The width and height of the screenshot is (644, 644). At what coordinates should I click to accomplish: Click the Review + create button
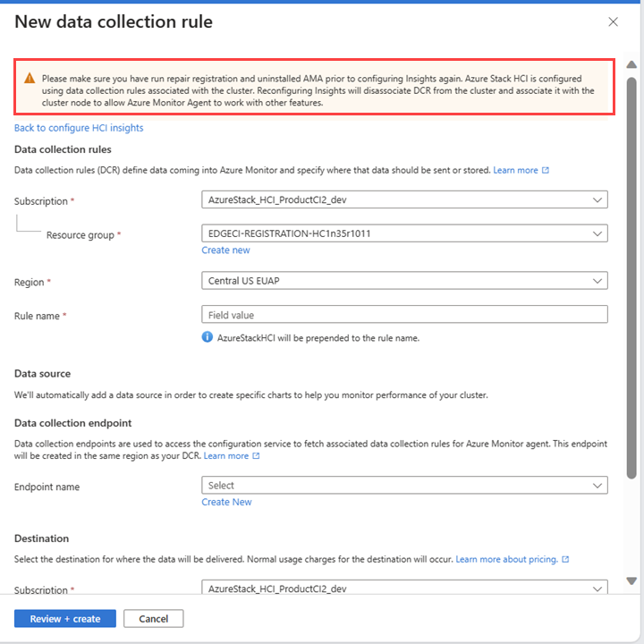click(x=65, y=619)
